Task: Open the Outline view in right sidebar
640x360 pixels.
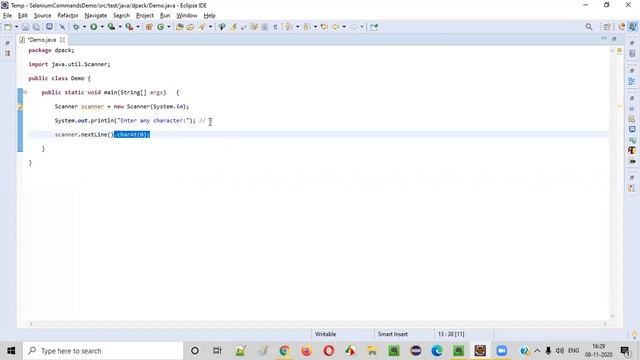Action: (632, 81)
